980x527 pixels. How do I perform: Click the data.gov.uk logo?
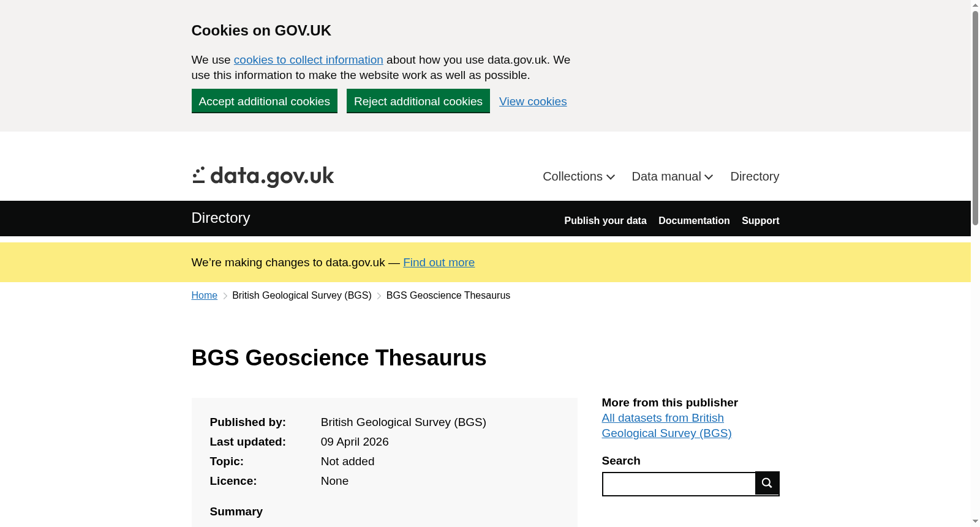pos(263,177)
